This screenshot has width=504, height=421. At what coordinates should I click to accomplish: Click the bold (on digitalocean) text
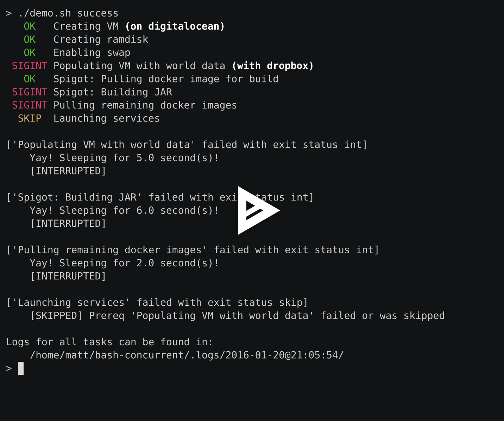(x=175, y=26)
